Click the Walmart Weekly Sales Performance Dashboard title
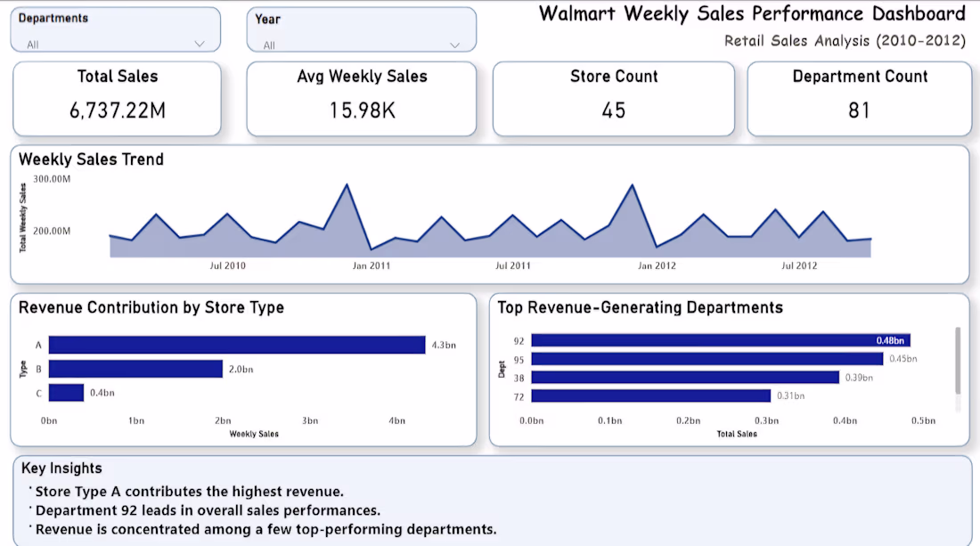Image resolution: width=980 pixels, height=546 pixels. tap(753, 13)
